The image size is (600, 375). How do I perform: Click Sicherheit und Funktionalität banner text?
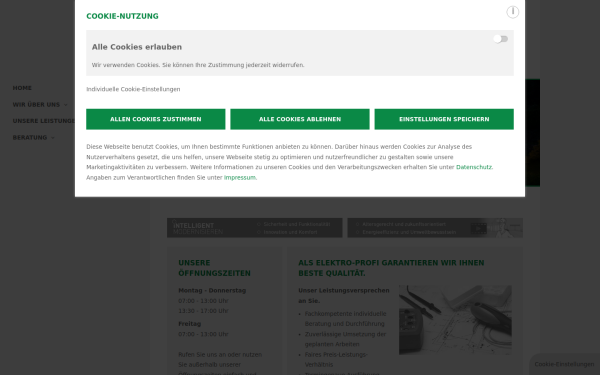coord(297,224)
